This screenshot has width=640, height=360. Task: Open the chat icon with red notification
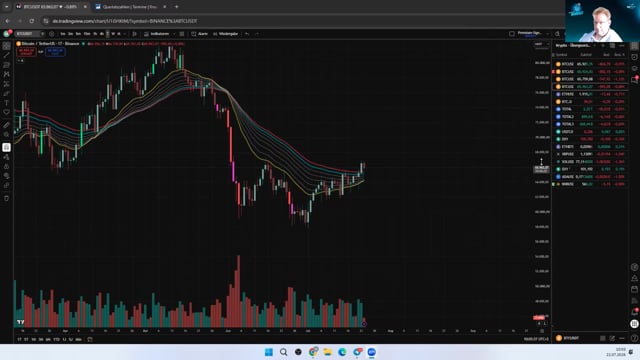click(x=634, y=80)
